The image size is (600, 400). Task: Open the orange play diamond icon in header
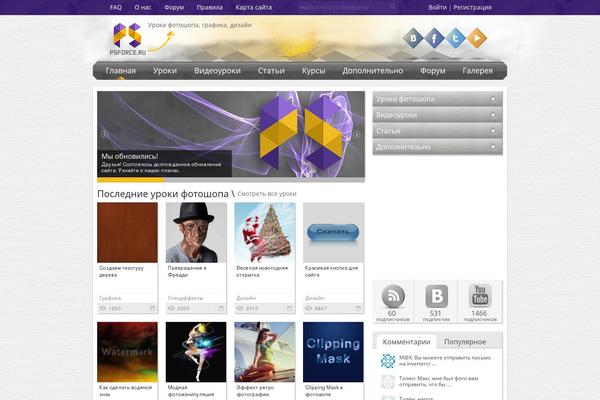[x=477, y=38]
